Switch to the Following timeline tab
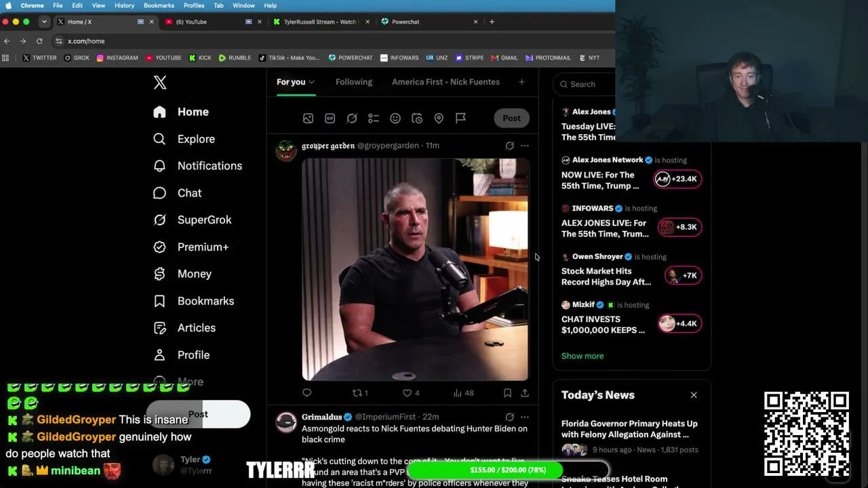Image resolution: width=868 pixels, height=488 pixels. [x=354, y=82]
